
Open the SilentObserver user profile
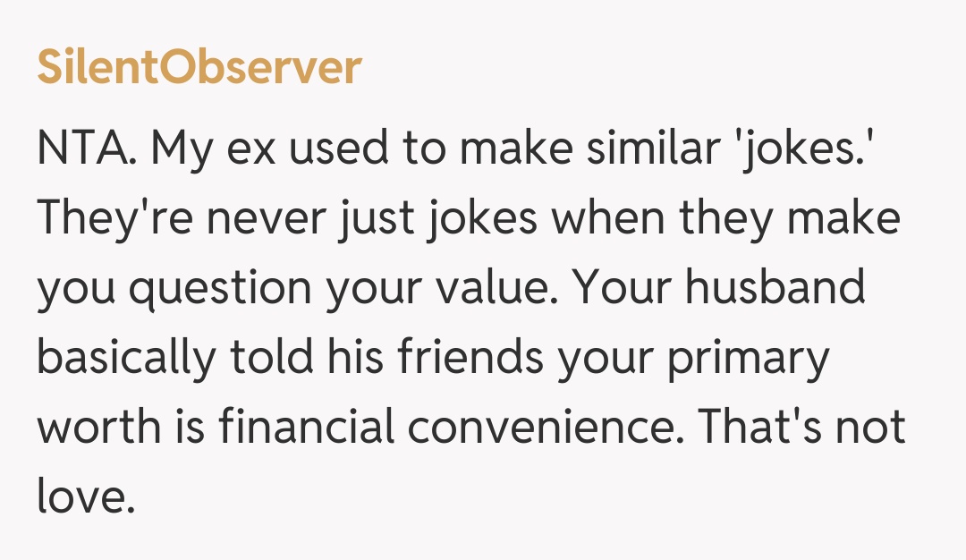pyautogui.click(x=199, y=68)
